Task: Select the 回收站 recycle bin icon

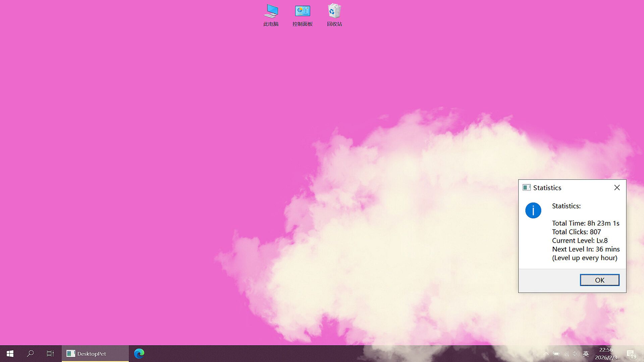Action: [x=334, y=15]
